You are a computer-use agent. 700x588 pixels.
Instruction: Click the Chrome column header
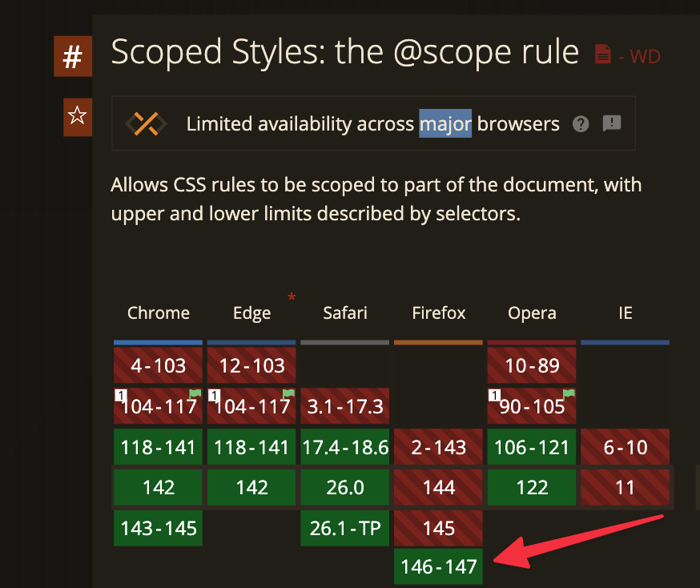pyautogui.click(x=158, y=313)
